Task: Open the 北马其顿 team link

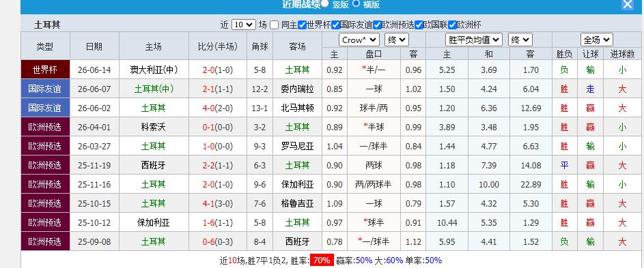Action: tap(297, 108)
